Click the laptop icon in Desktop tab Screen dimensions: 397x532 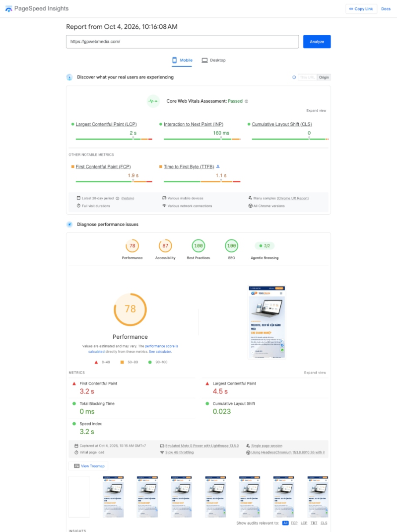(205, 60)
